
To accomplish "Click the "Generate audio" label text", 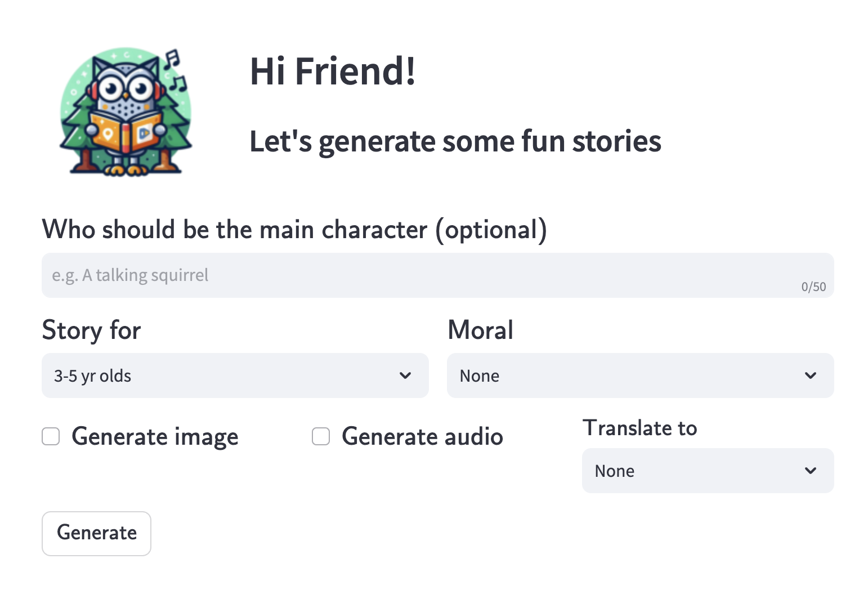I will click(x=422, y=437).
